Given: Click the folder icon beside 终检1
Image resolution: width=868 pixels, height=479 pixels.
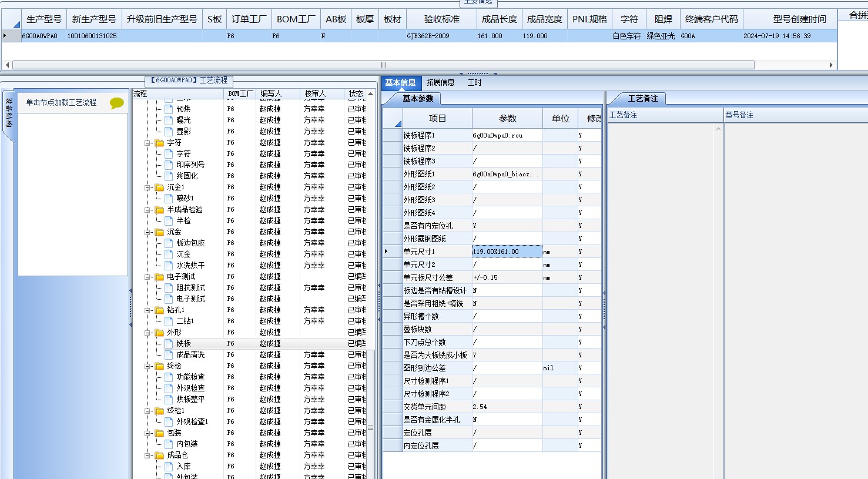Looking at the screenshot, I should [x=159, y=411].
